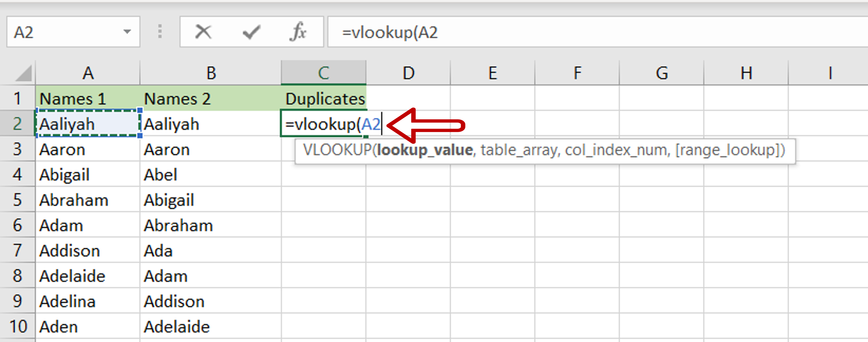Select cell B2 containing Aaliyah
This screenshot has width=868, height=342.
(x=210, y=124)
